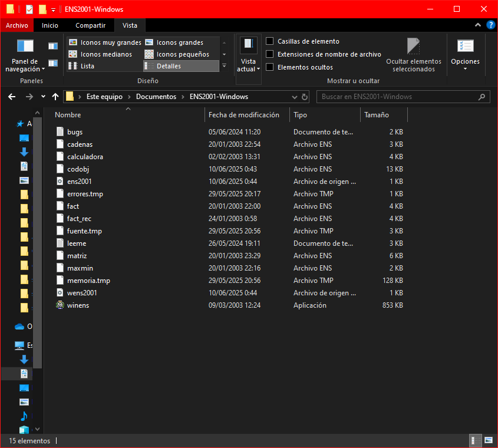The height and width of the screenshot is (448, 498).
Task: Click New folder icon in title bar
Action: pyautogui.click(x=42, y=9)
